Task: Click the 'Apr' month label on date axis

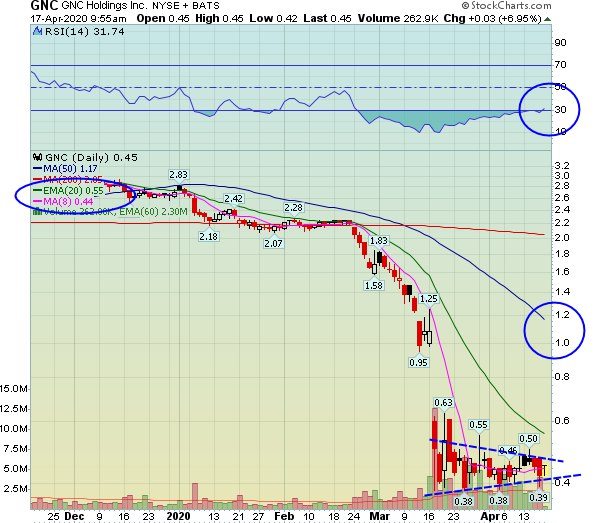Action: 490,516
